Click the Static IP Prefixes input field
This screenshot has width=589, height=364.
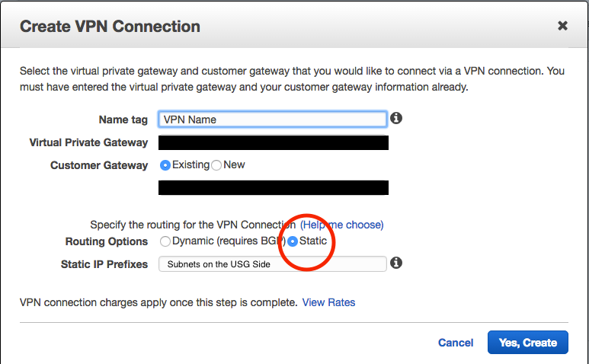pos(273,263)
